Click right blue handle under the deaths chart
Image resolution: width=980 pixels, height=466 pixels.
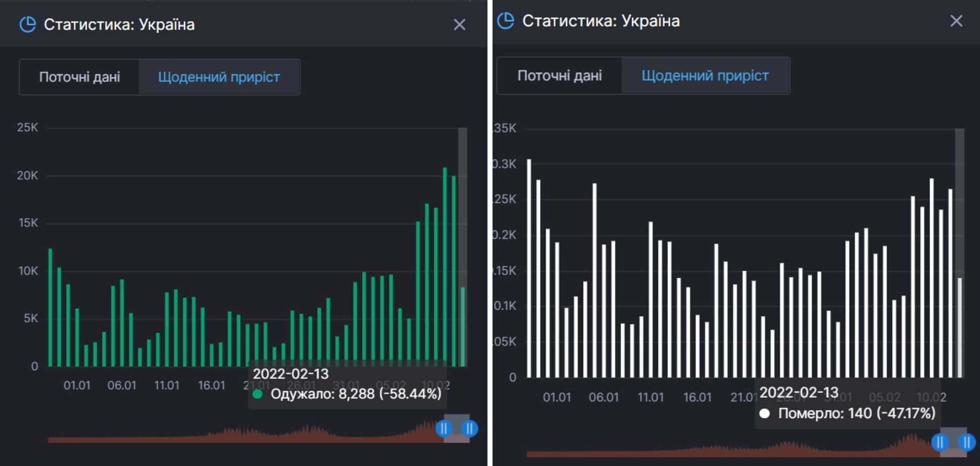pyautogui.click(x=966, y=443)
